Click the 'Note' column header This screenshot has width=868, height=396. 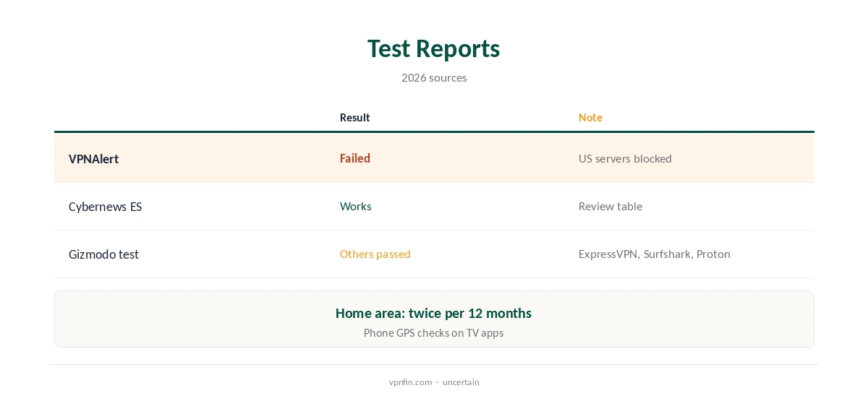point(590,117)
